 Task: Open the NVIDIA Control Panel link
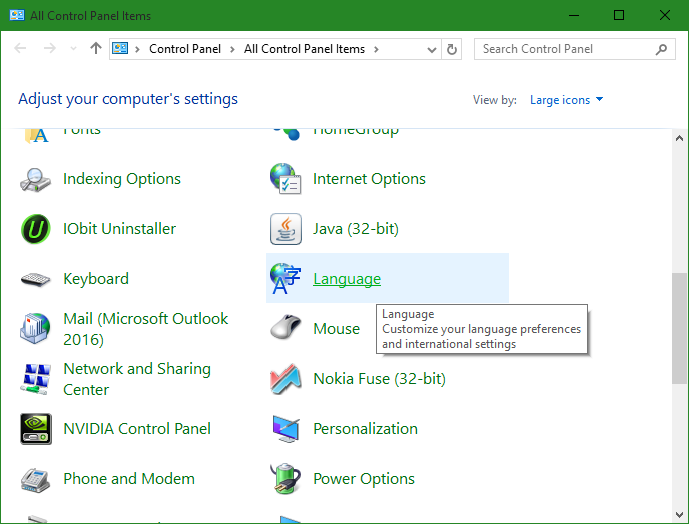137,429
